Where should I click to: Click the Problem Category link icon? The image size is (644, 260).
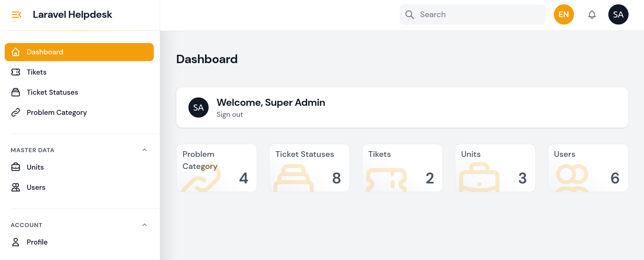tap(15, 113)
